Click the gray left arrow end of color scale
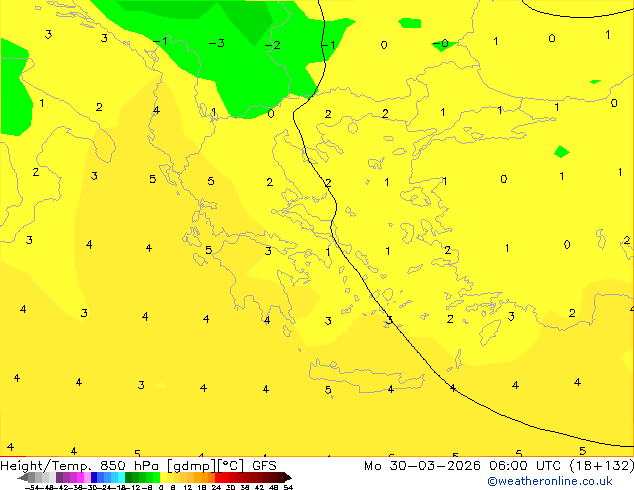Image resolution: width=634 pixels, height=490 pixels. tap(23, 477)
